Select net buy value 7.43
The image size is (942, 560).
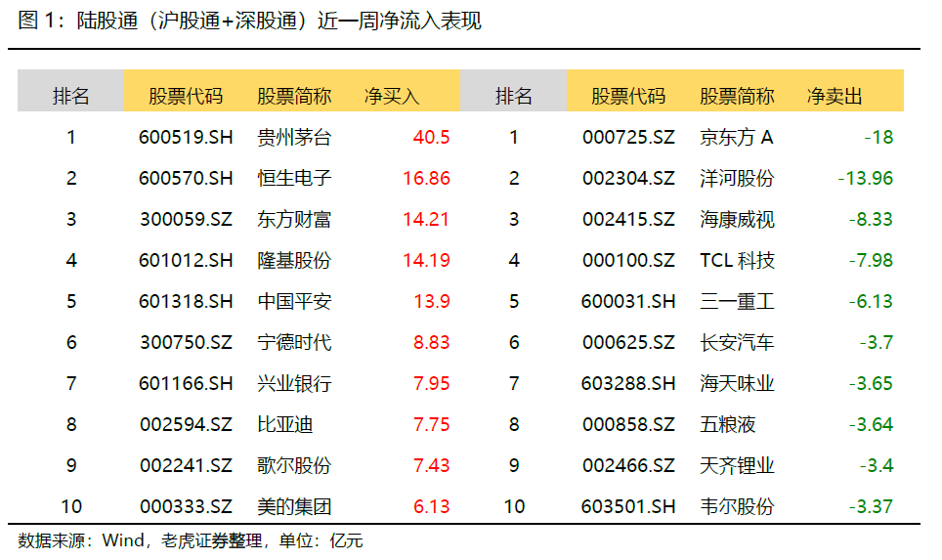pyautogui.click(x=431, y=465)
